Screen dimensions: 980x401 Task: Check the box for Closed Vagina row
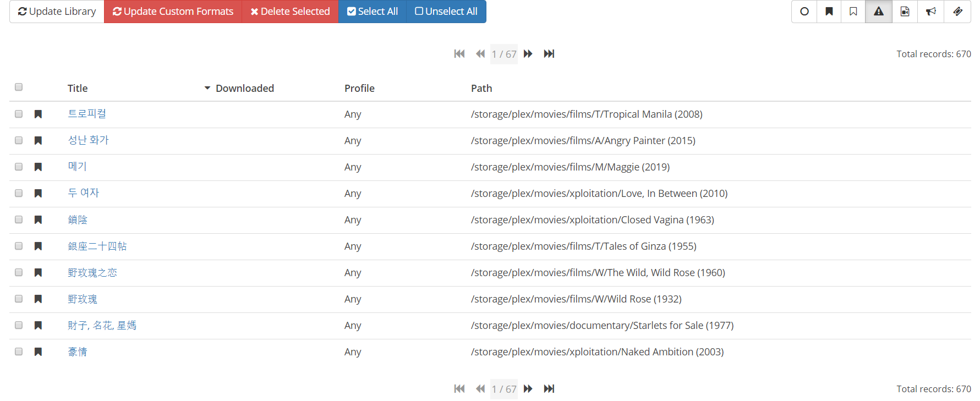[19, 219]
